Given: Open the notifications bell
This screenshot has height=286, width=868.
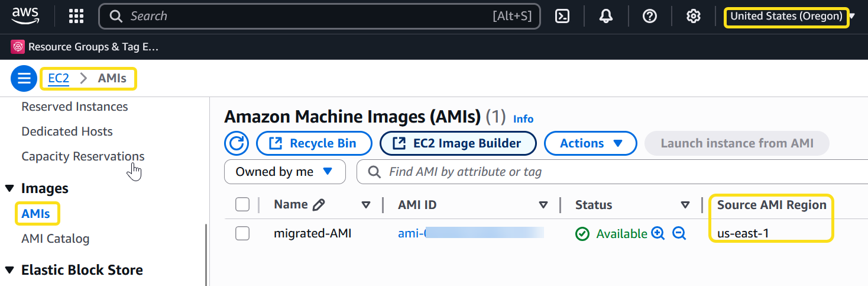Looking at the screenshot, I should [606, 17].
